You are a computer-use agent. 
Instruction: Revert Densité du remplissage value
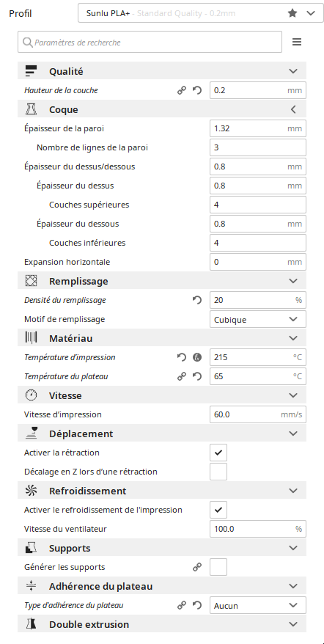point(197,300)
